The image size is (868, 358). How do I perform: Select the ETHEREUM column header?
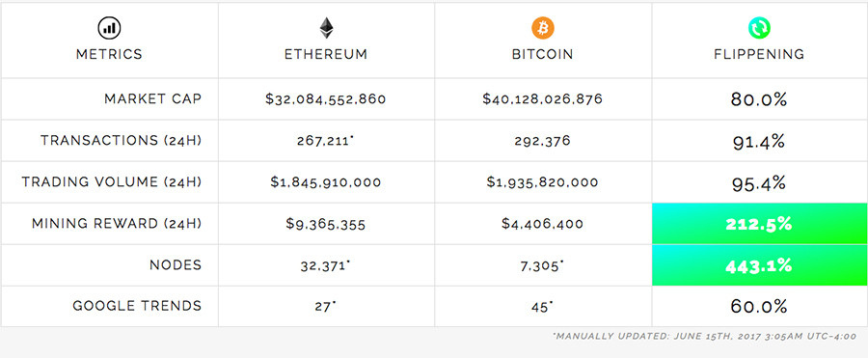click(326, 54)
